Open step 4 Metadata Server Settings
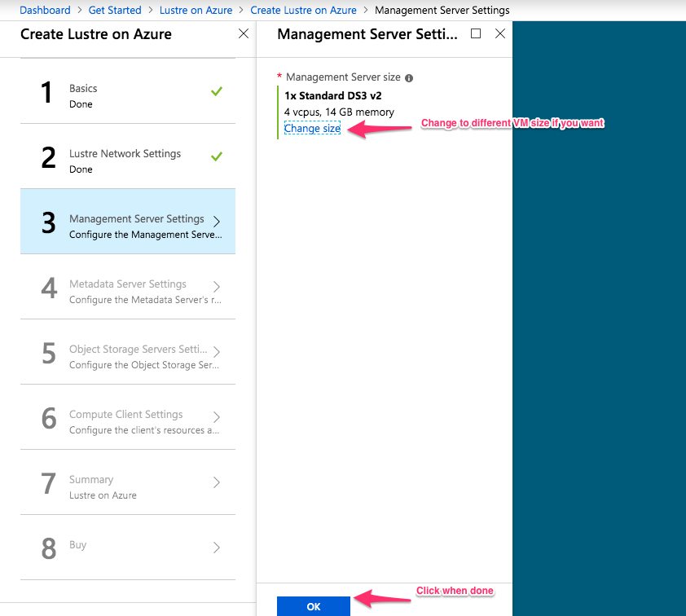The image size is (686, 616). (x=128, y=287)
